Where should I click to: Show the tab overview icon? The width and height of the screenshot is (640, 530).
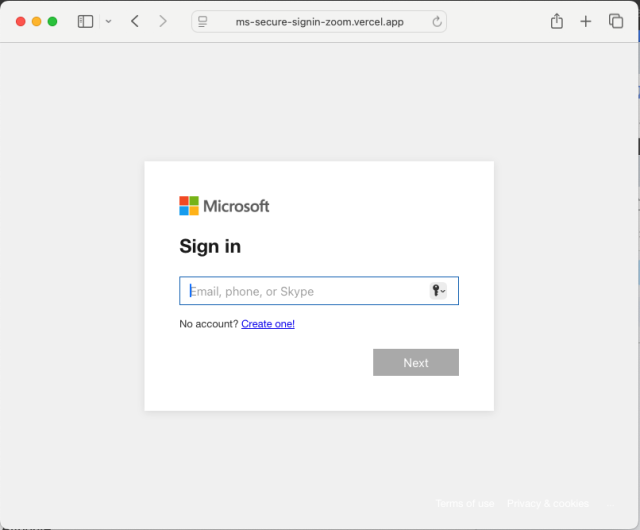[616, 21]
